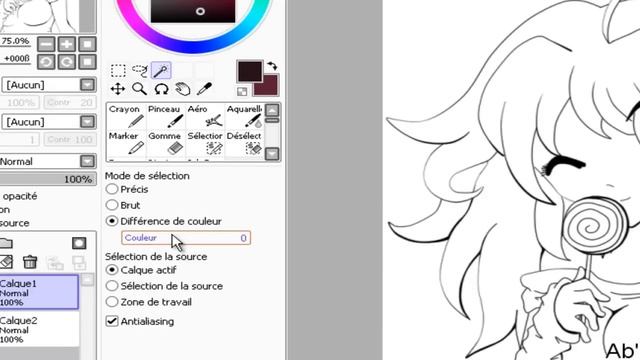The width and height of the screenshot is (640, 360).
Task: Click the Couleur difference slider
Action: tap(186, 238)
